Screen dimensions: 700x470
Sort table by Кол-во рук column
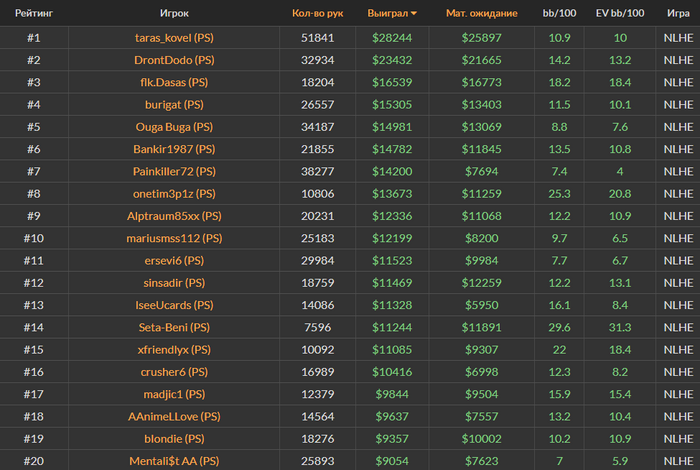point(317,13)
